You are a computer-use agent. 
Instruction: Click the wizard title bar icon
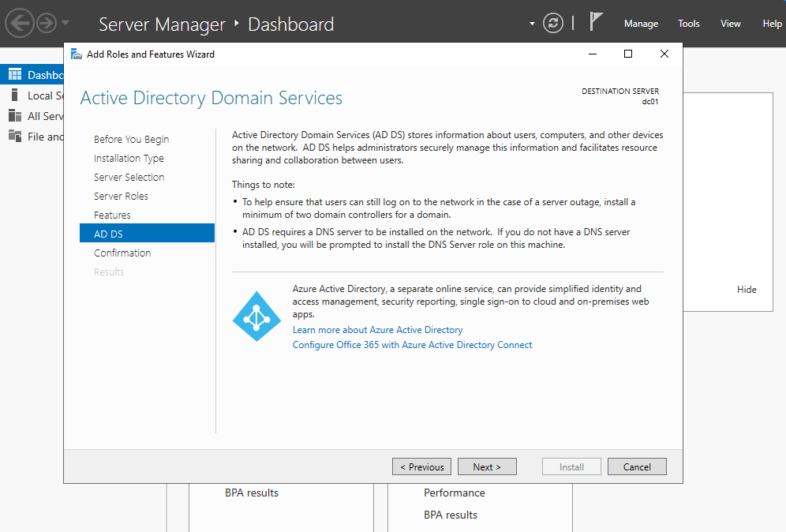coord(77,54)
